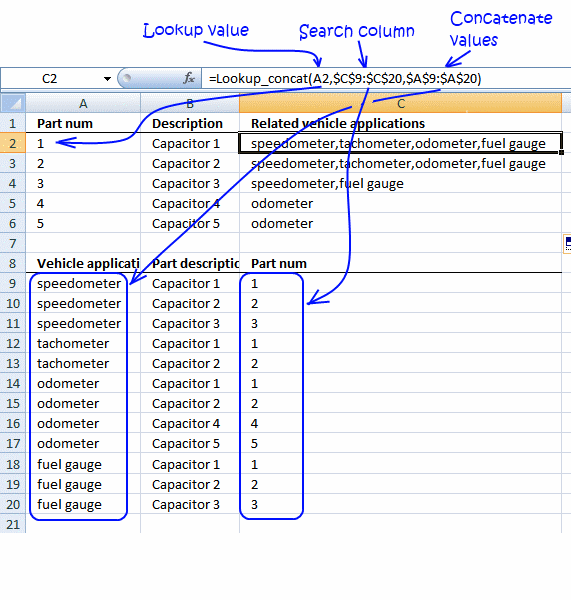
Task: Select cell C16 containing 4
Action: (x=401, y=423)
